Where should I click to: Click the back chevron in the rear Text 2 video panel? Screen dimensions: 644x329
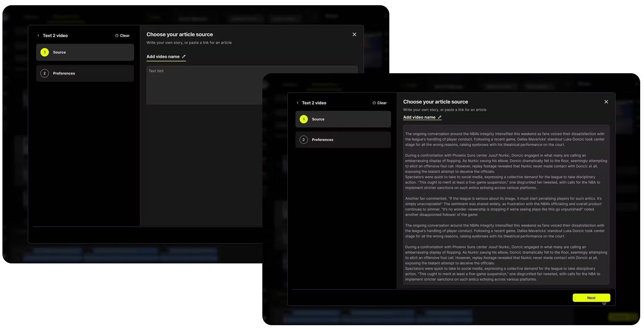click(38, 35)
